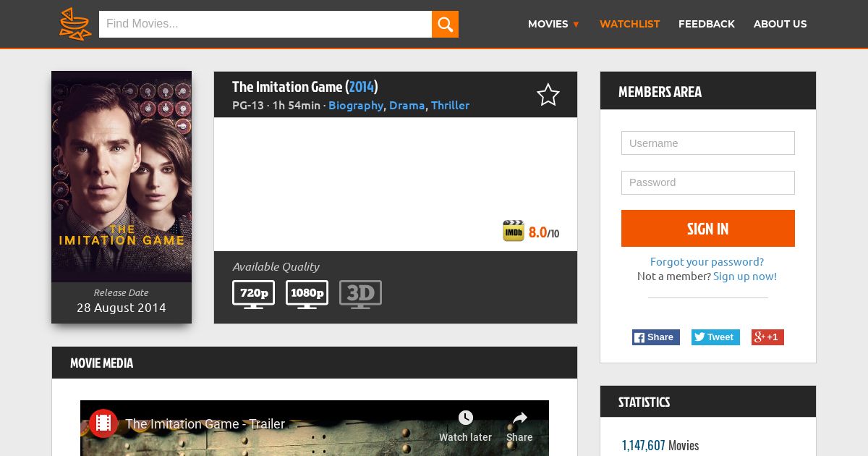This screenshot has width=868, height=456.
Task: Focus the Find Movies search field
Action: click(x=265, y=24)
